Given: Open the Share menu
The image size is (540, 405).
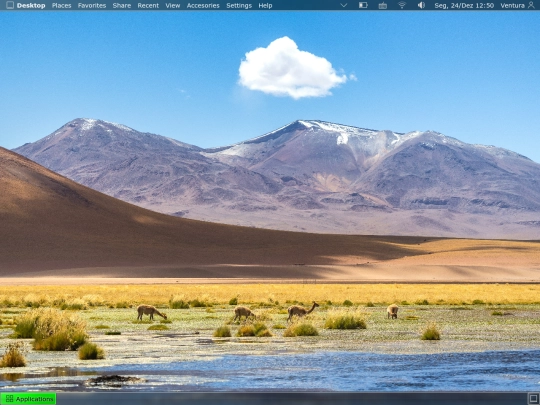Looking at the screenshot, I should point(122,6).
